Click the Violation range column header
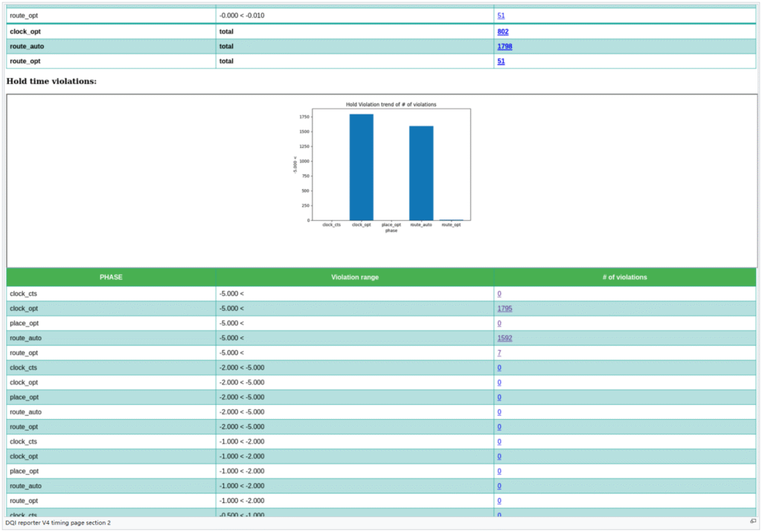Screen dimensions: 762x532 pyautogui.click(x=354, y=278)
